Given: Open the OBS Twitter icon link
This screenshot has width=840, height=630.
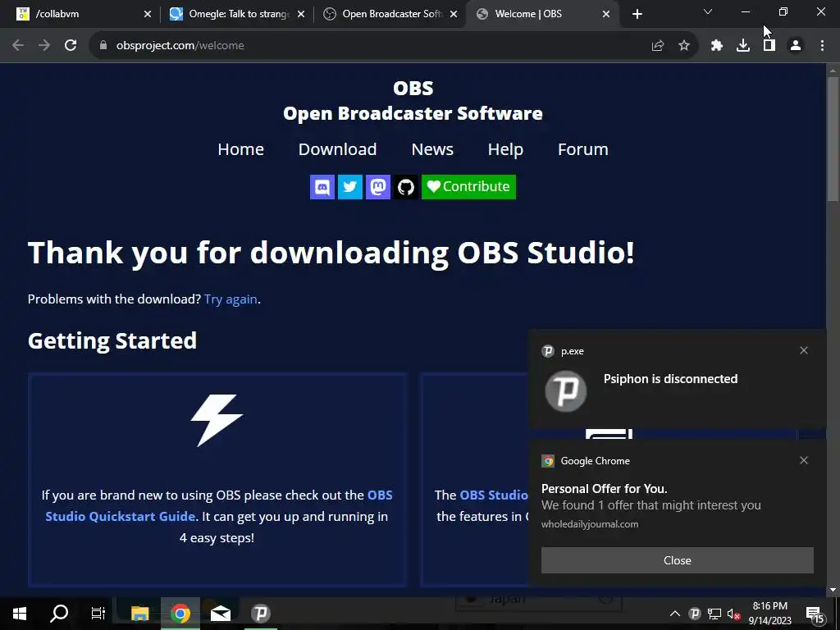Looking at the screenshot, I should click(x=349, y=187).
